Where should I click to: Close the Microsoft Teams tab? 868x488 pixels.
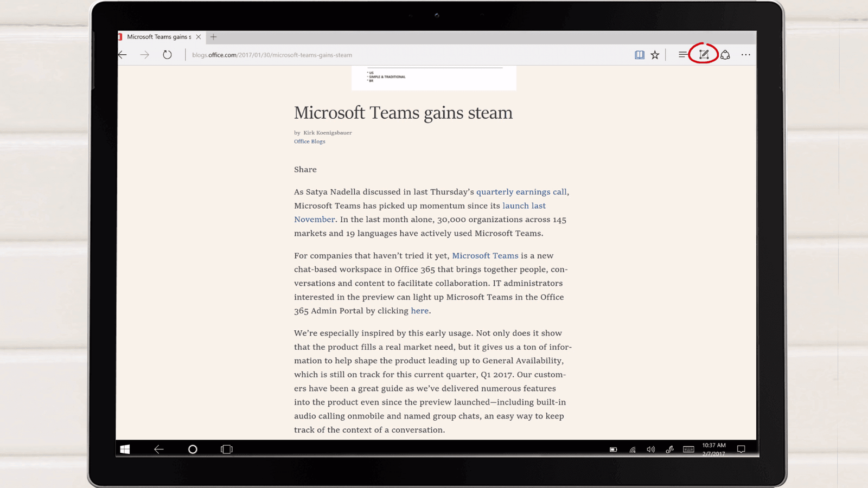199,37
